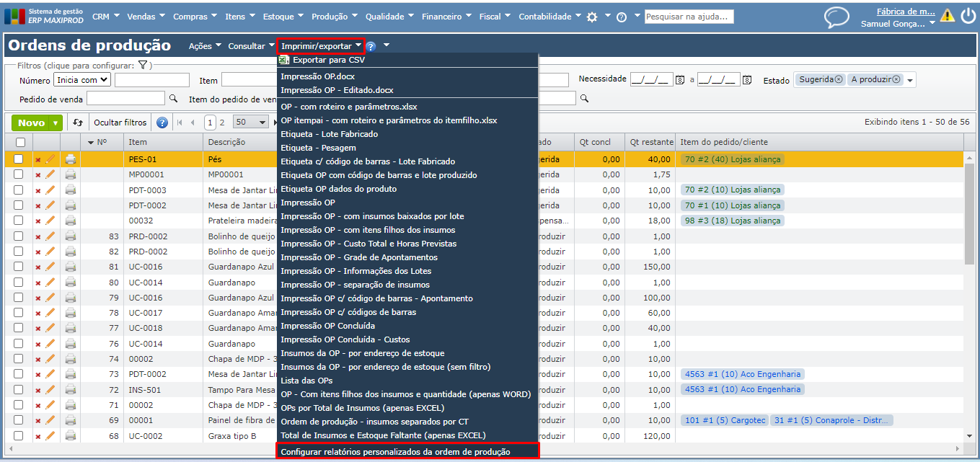980x462 pixels.
Task: Click the power logout icon
Action: pos(968,17)
